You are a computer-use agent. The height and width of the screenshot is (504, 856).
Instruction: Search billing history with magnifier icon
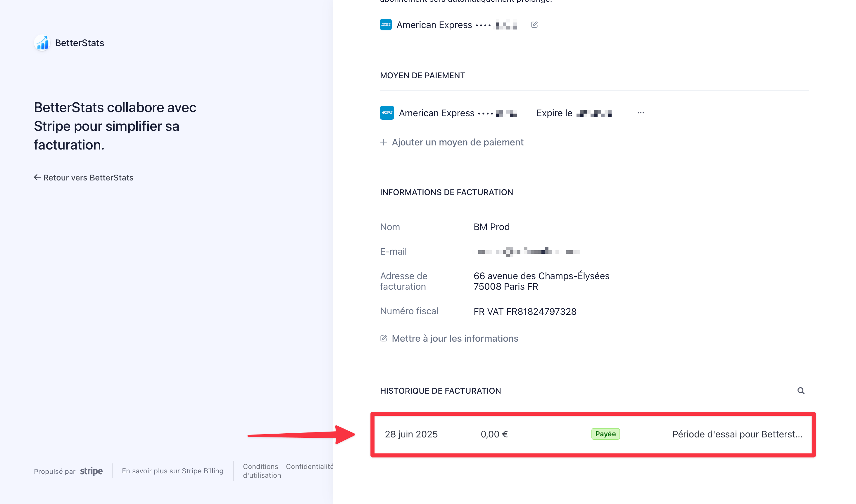(800, 391)
